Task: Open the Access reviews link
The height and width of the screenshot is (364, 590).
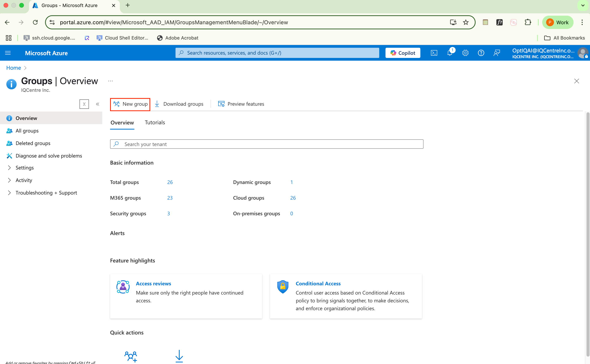Action: coord(153,284)
